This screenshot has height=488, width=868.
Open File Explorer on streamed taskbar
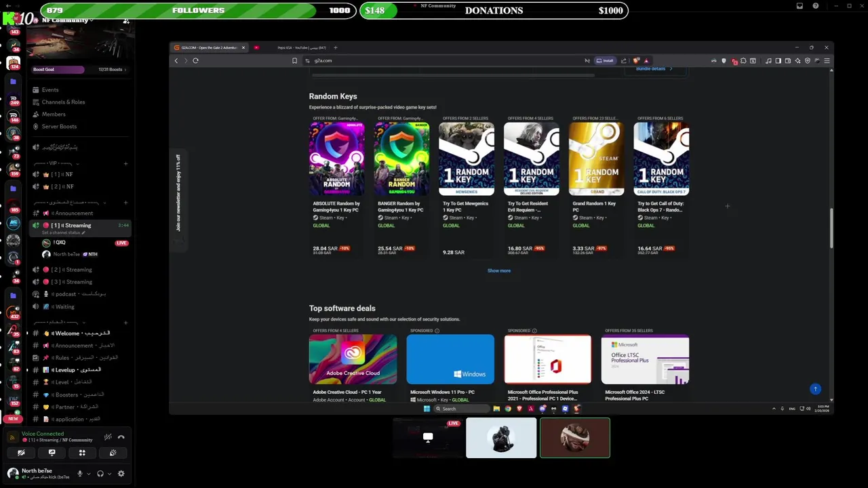[x=496, y=409]
